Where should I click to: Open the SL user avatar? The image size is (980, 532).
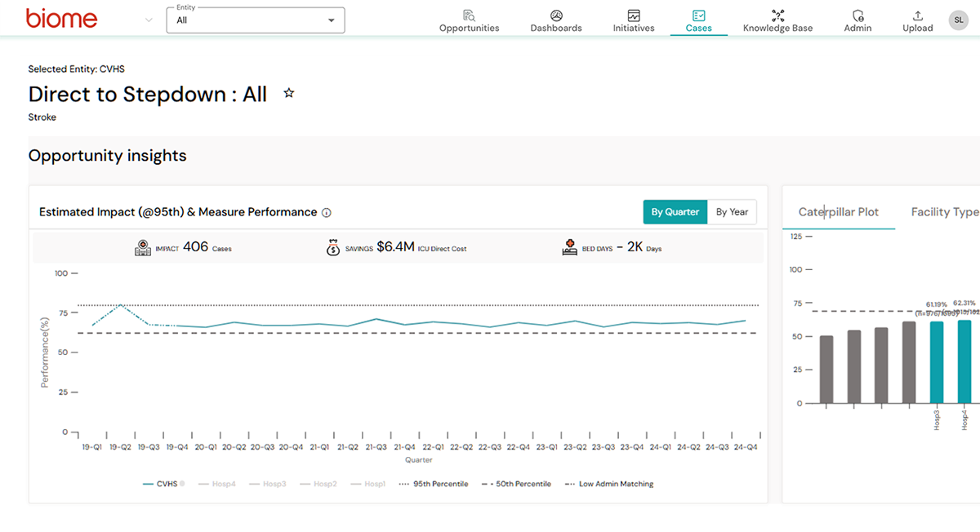tap(958, 20)
